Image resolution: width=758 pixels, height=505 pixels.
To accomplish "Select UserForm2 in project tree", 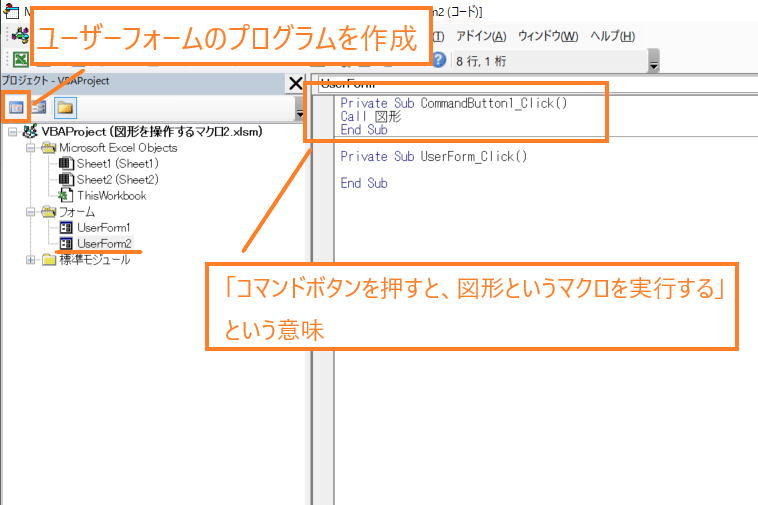I will (104, 244).
